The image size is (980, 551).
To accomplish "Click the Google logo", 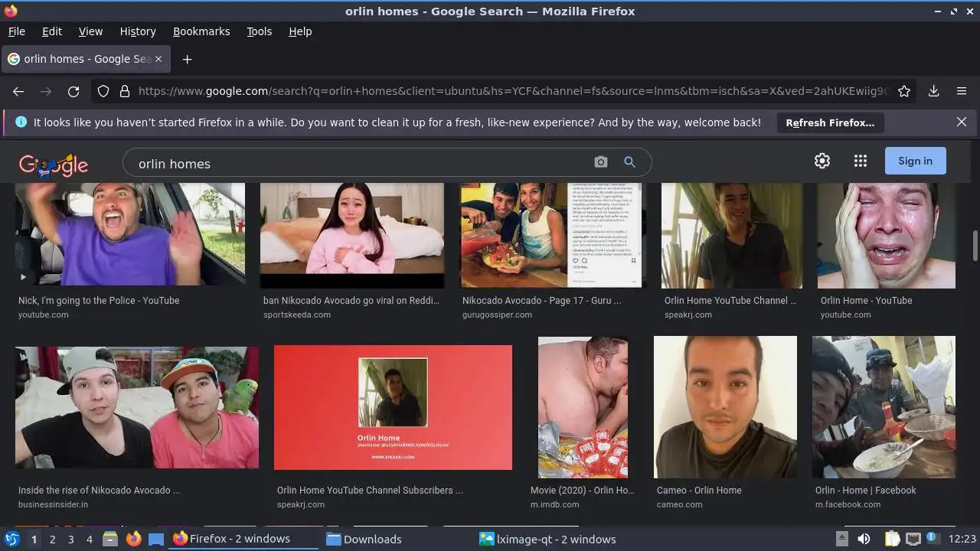I will click(x=54, y=163).
